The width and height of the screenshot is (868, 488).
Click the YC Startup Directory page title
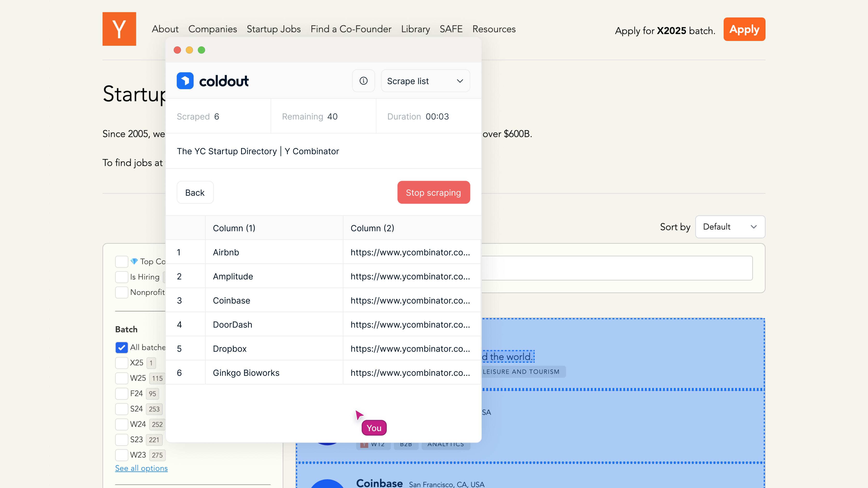(x=258, y=151)
